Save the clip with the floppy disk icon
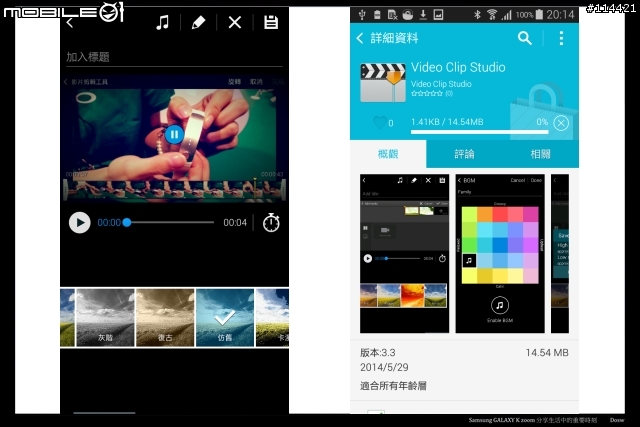Viewport: 640px width, 427px height. (x=271, y=22)
